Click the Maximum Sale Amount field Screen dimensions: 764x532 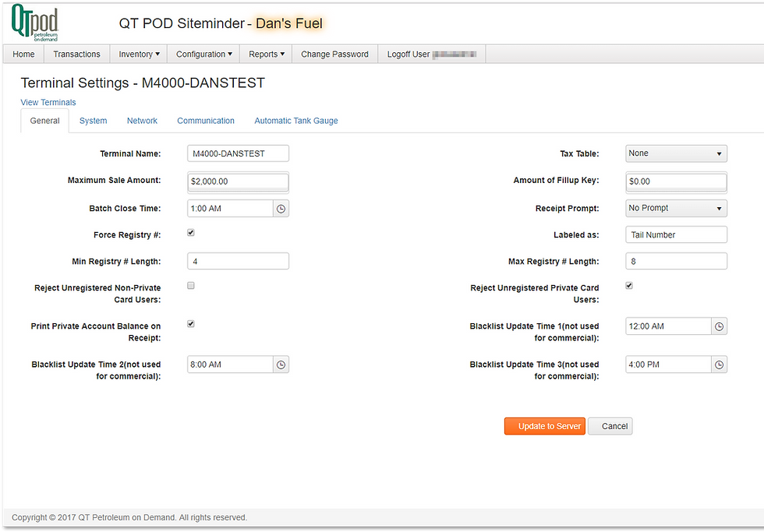(x=238, y=181)
